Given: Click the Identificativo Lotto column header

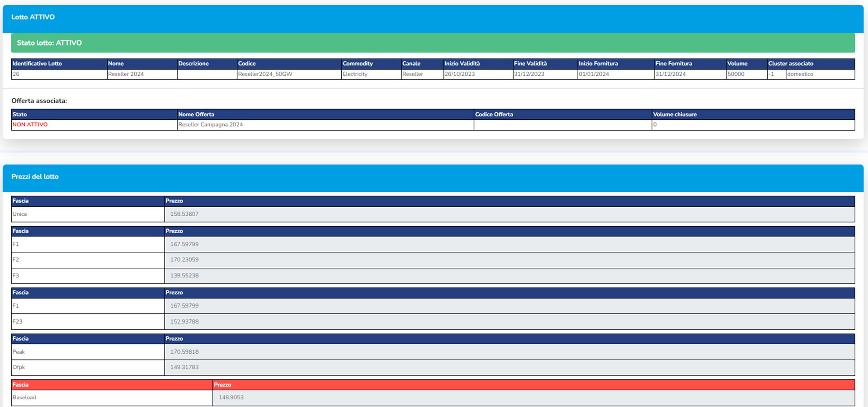Looking at the screenshot, I should click(38, 64).
